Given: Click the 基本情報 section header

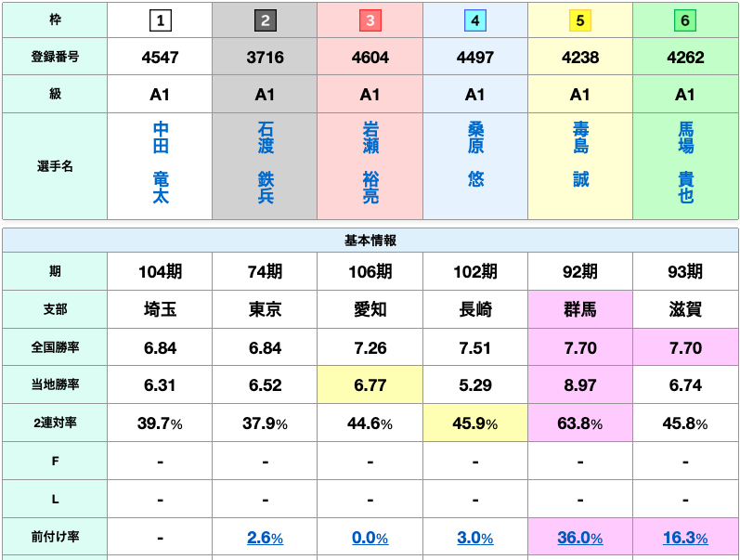Looking at the screenshot, I should tap(370, 241).
